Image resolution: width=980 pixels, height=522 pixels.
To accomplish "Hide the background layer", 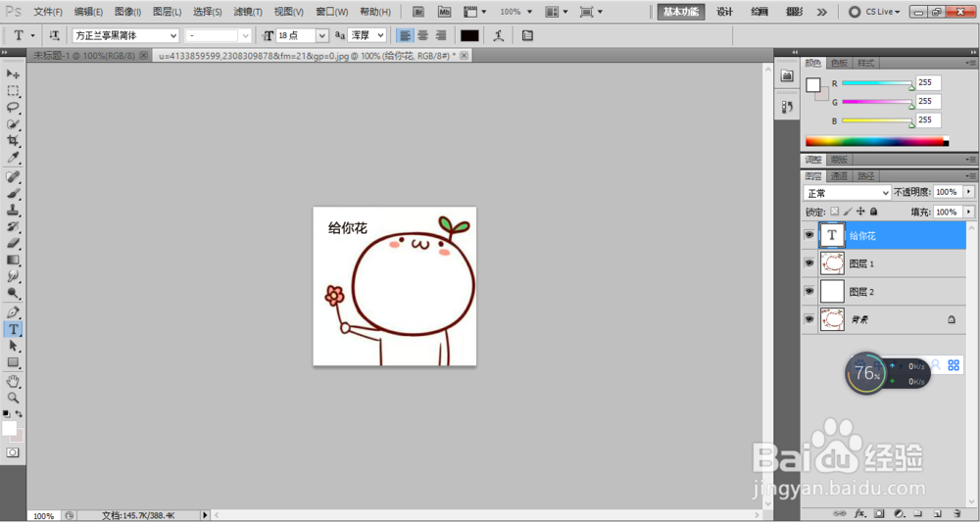I will [x=808, y=319].
